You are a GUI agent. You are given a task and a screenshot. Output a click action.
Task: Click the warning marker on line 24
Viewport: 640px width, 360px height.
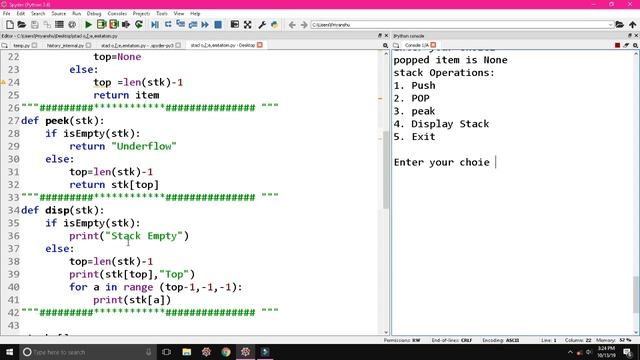coord(3,82)
